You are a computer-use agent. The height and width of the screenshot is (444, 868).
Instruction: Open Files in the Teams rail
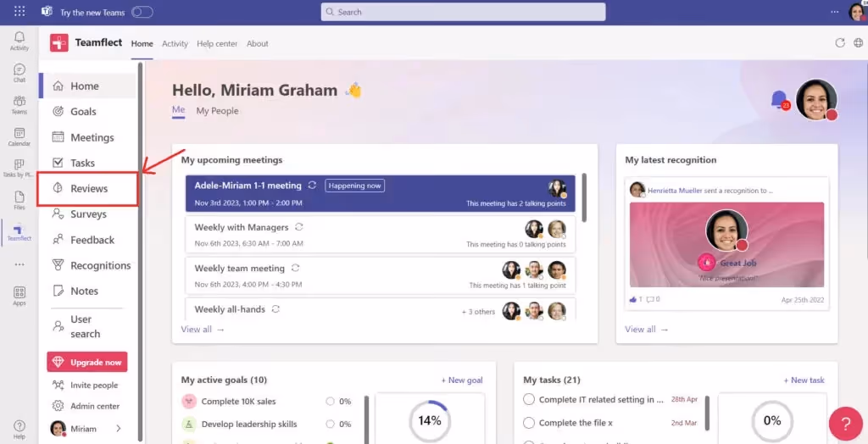pyautogui.click(x=19, y=201)
